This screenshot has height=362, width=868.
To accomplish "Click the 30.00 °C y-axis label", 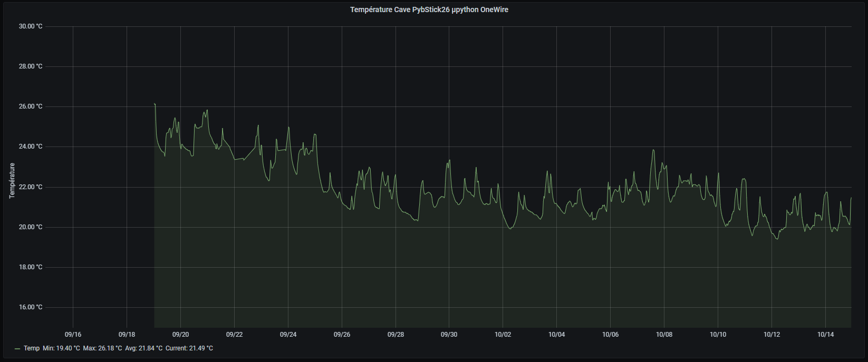I will pyautogui.click(x=31, y=26).
